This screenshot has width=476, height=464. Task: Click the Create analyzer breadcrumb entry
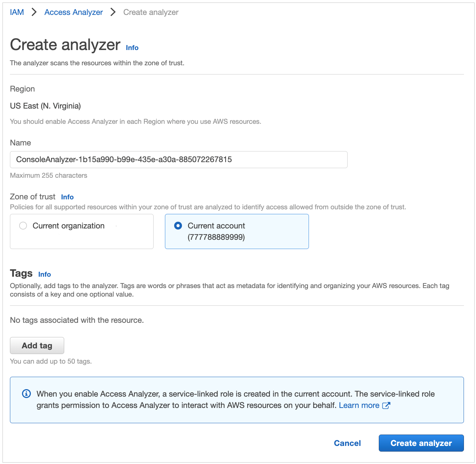[x=150, y=12]
